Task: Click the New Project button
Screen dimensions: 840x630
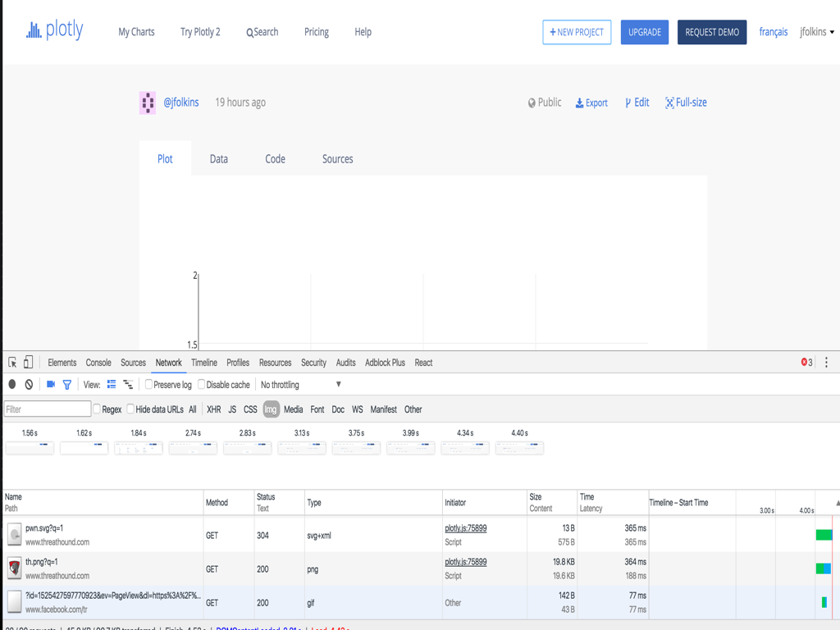Action: pos(577,32)
